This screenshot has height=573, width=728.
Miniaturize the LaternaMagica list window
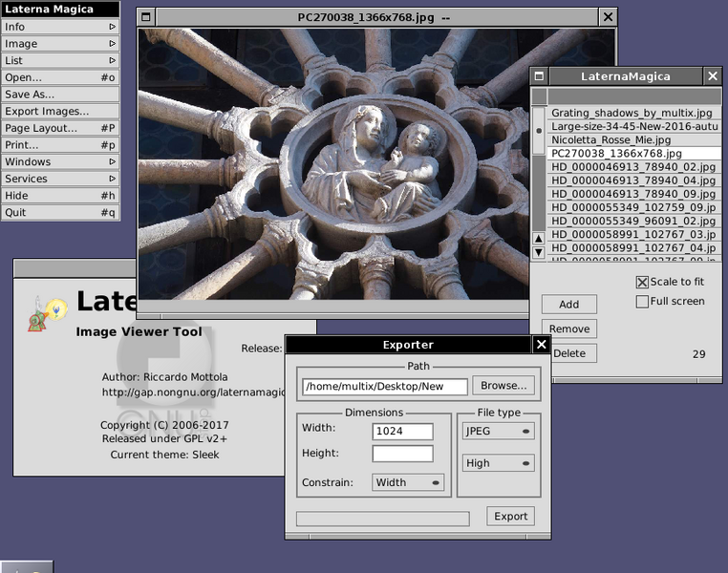[539, 76]
